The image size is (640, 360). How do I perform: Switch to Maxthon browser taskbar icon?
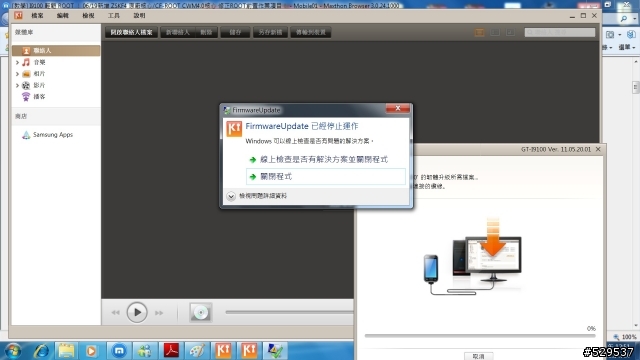click(119, 351)
